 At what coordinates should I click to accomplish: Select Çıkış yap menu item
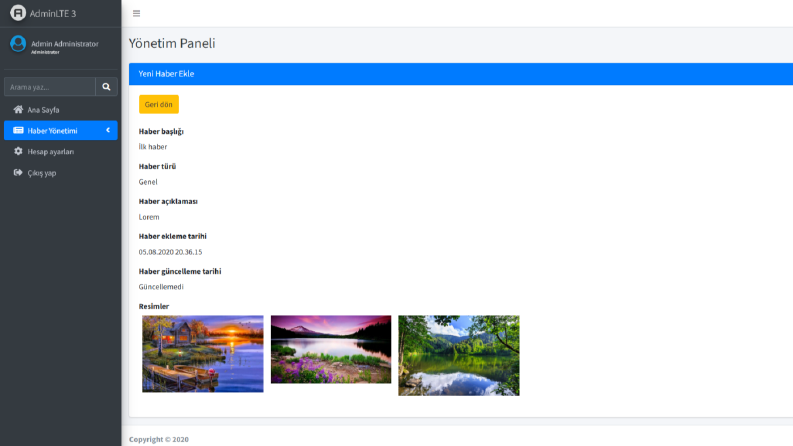pyautogui.click(x=61, y=173)
